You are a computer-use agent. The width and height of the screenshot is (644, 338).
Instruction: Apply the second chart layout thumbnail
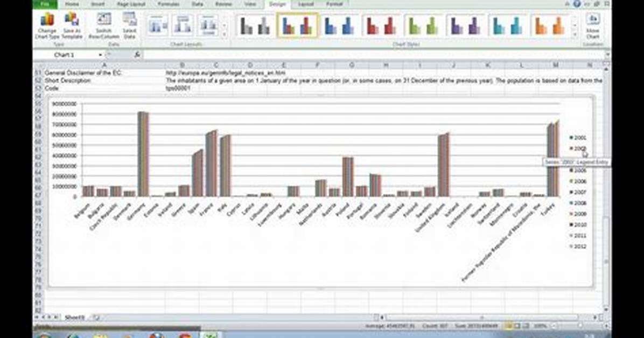tap(183, 26)
